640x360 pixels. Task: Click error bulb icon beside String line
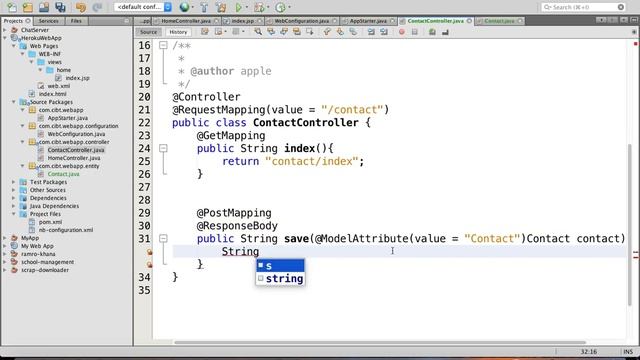coord(149,252)
